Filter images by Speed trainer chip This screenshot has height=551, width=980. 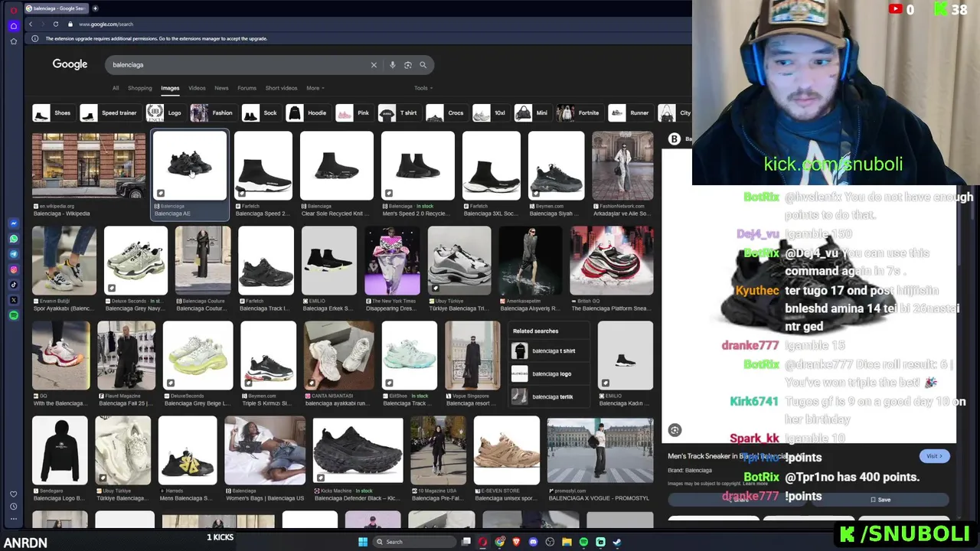click(109, 113)
